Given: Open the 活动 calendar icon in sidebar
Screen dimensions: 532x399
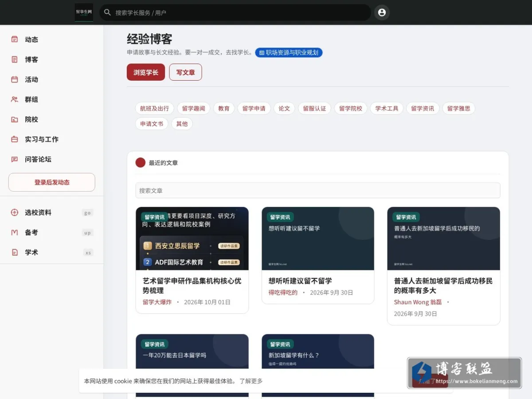Looking at the screenshot, I should (x=15, y=79).
